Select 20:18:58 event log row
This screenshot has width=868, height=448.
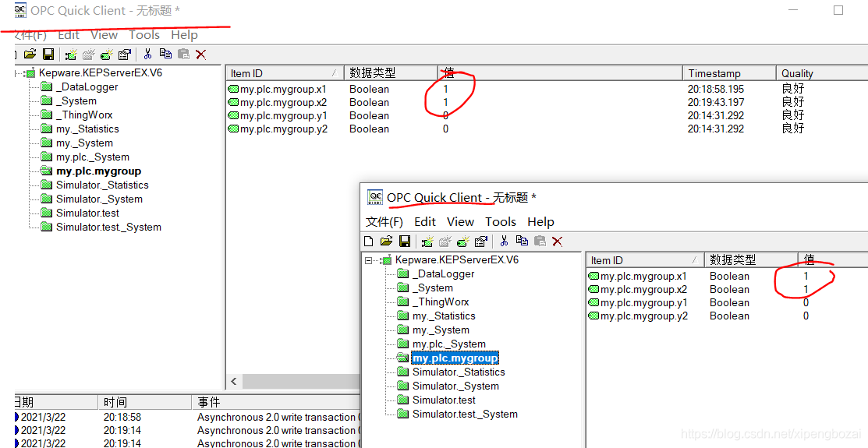[x=187, y=417]
